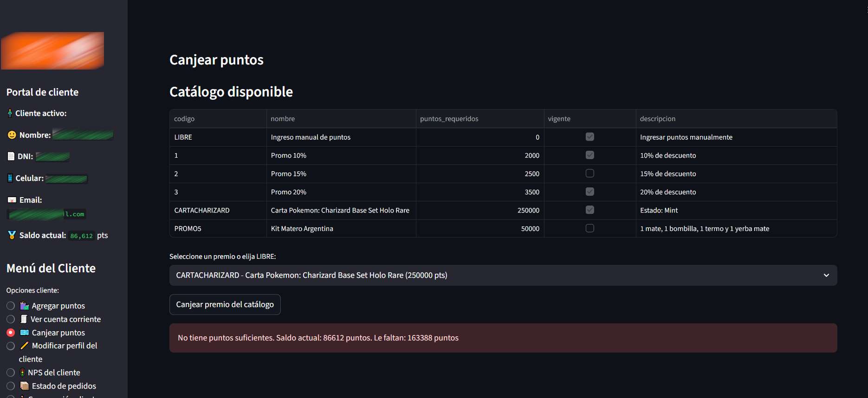Click the smiley icon next to Nombre
Viewport: 868px width, 398px height.
click(x=12, y=135)
